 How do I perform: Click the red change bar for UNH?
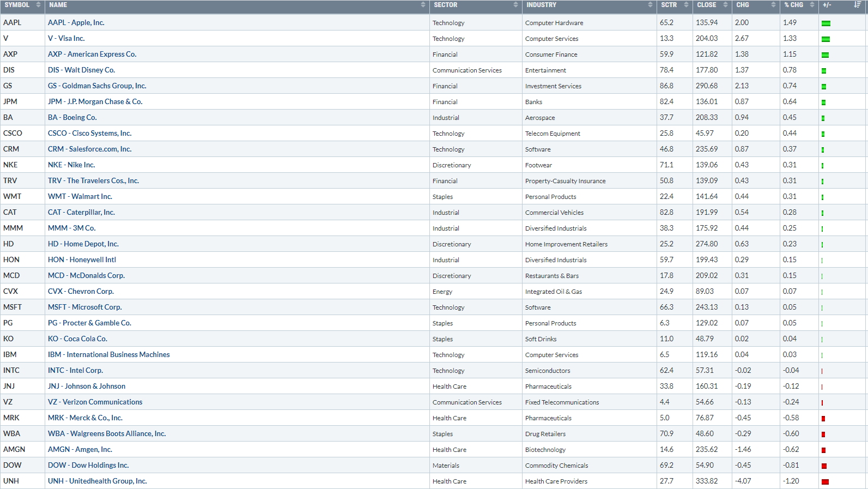[825, 482]
